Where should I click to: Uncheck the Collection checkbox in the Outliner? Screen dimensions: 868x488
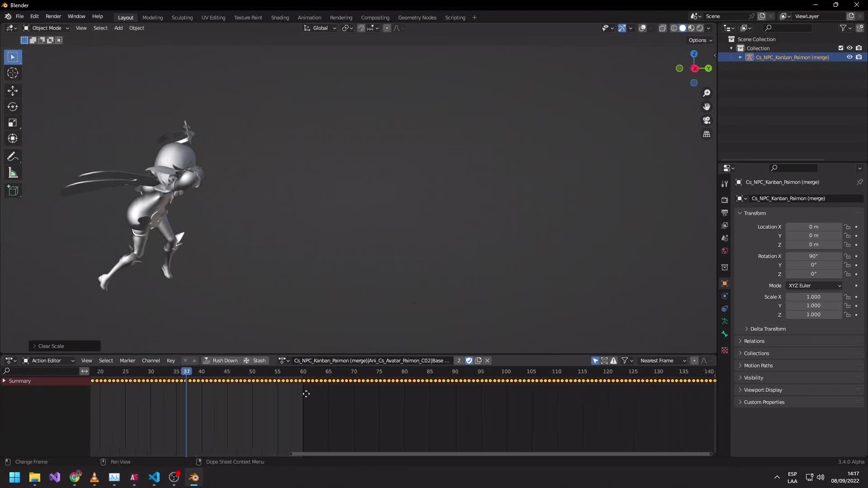(840, 48)
